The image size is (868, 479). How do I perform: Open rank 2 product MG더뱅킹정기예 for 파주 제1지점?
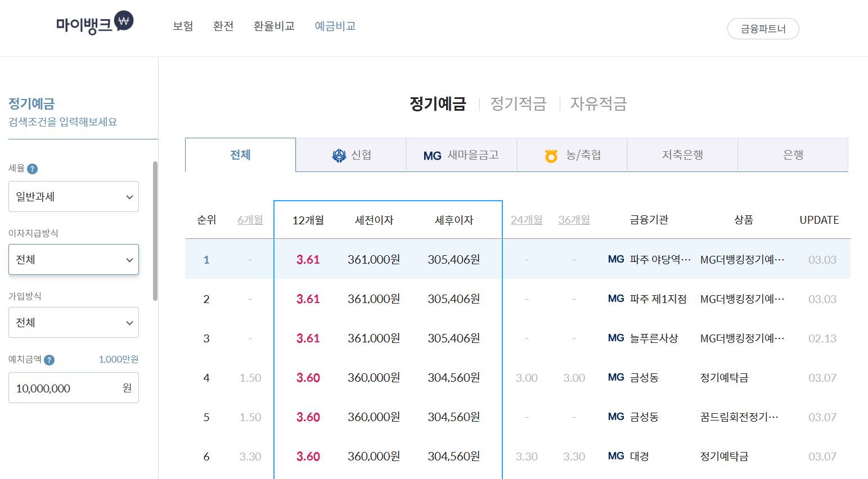pyautogui.click(x=743, y=299)
